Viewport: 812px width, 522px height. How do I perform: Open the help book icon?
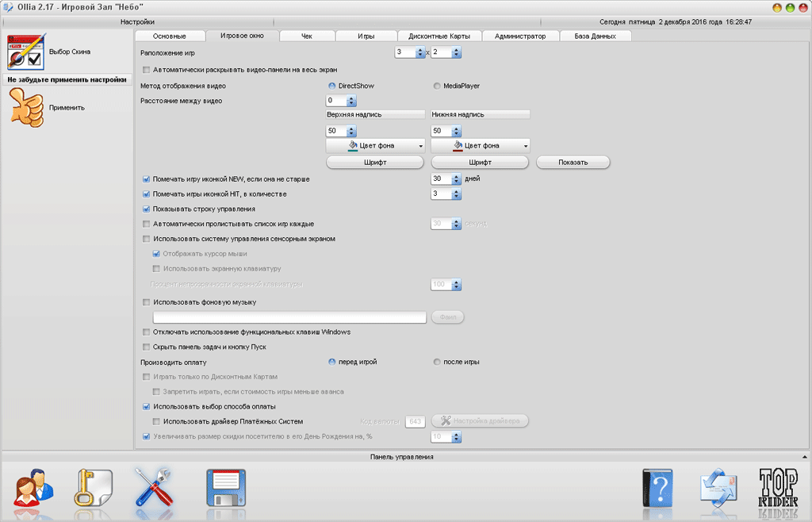point(657,489)
